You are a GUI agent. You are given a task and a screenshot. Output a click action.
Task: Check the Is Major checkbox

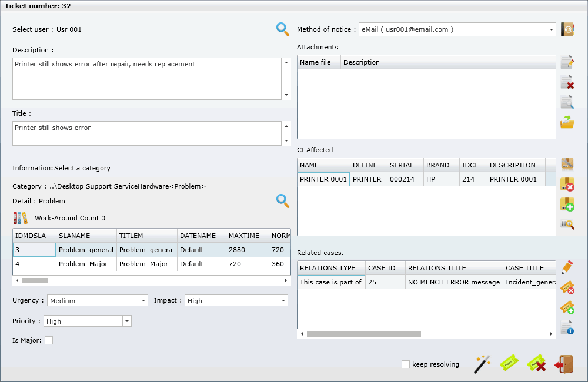pyautogui.click(x=49, y=340)
